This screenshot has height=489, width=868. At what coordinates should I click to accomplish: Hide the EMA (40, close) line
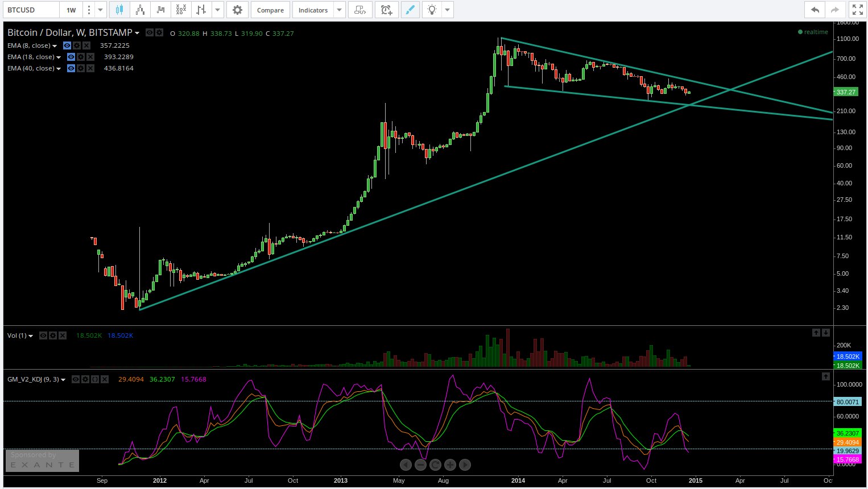coord(71,68)
